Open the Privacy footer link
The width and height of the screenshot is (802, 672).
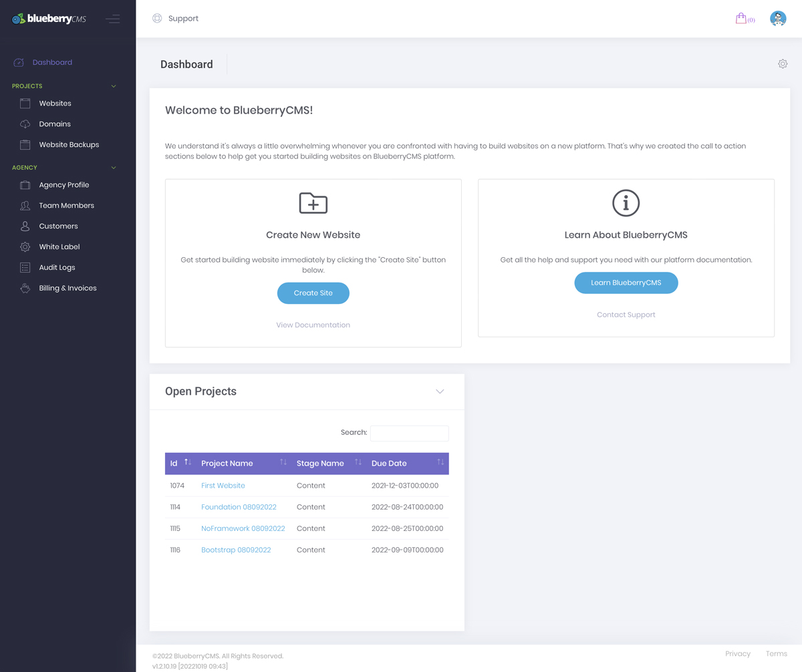coord(738,654)
